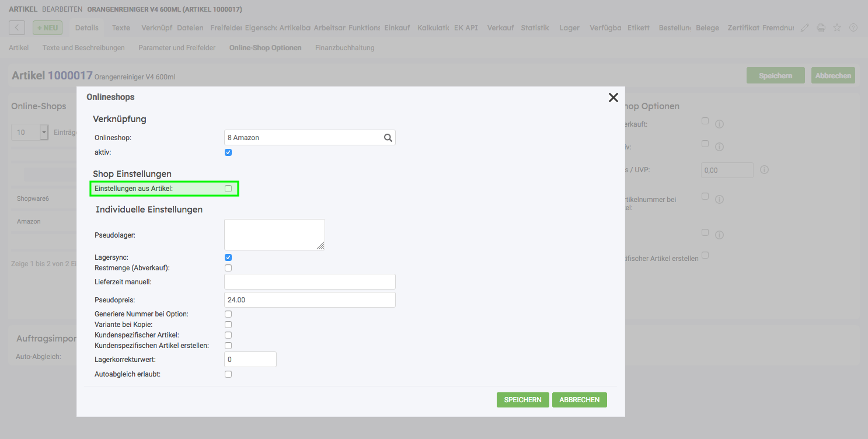Screen dimensions: 868x439
Task: Close the Onlineshops dialog with X
Action: pos(613,97)
